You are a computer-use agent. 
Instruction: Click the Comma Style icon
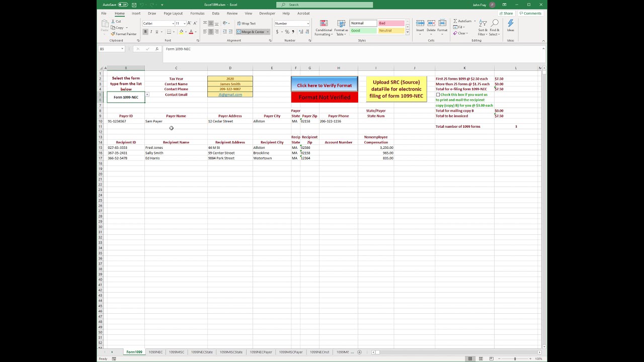pos(293,32)
